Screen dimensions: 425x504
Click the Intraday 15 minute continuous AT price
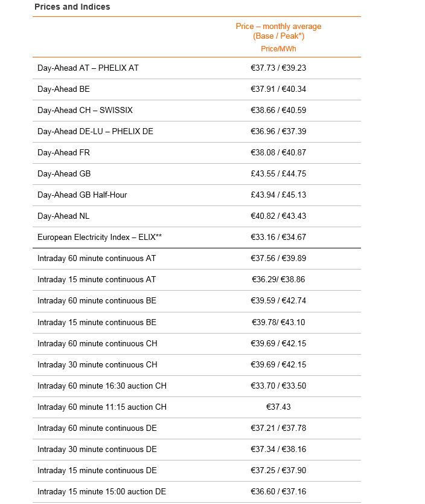(278, 279)
